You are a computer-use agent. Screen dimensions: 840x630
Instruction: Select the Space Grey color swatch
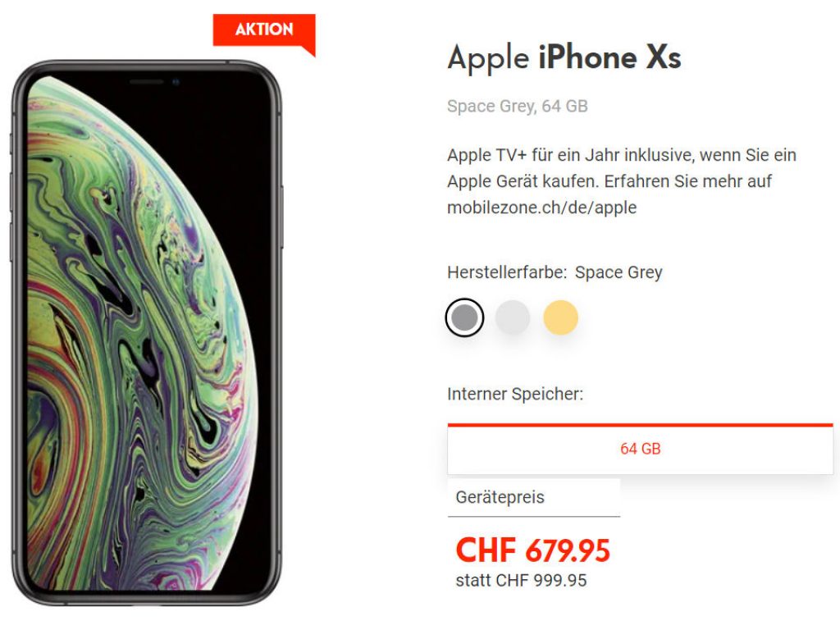464,317
